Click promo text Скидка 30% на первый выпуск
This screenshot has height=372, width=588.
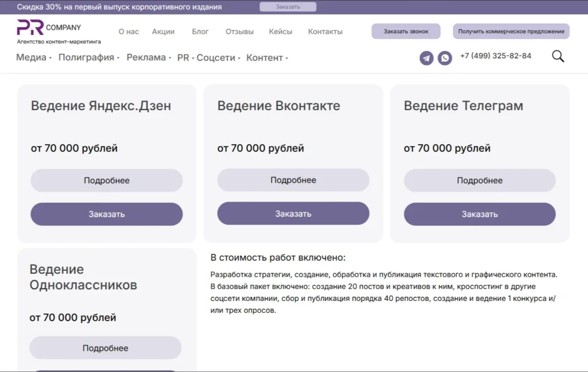(x=119, y=7)
